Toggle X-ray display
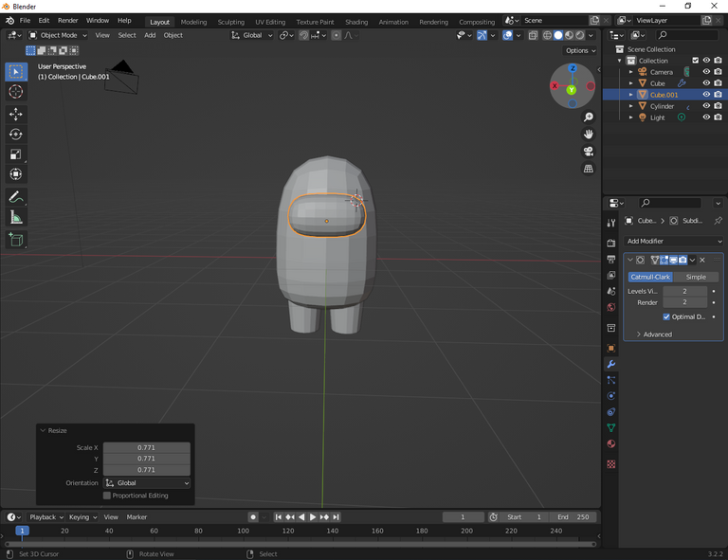Viewport: 728px width, 560px height. pyautogui.click(x=533, y=35)
